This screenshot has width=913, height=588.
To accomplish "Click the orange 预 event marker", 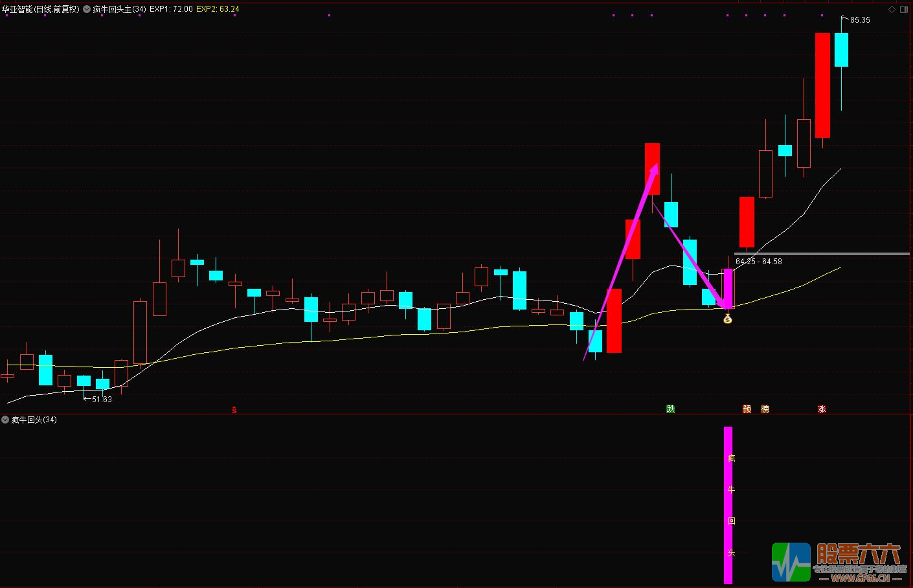I will pyautogui.click(x=747, y=409).
